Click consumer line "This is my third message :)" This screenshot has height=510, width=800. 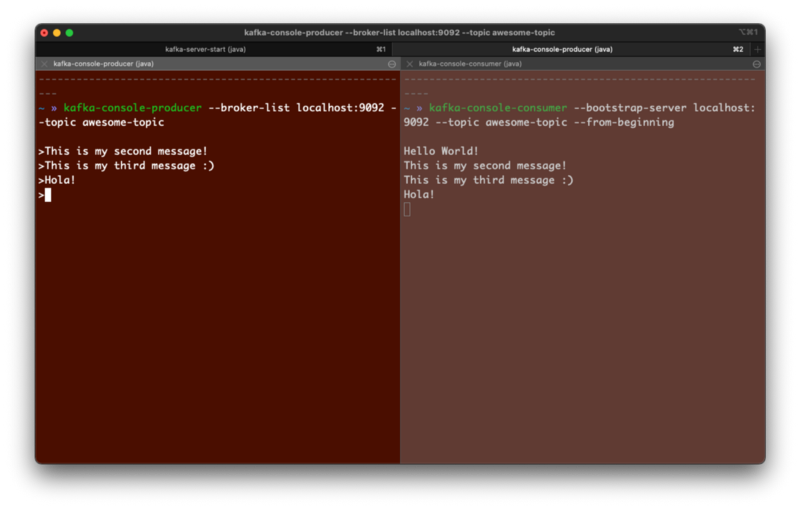pos(488,180)
